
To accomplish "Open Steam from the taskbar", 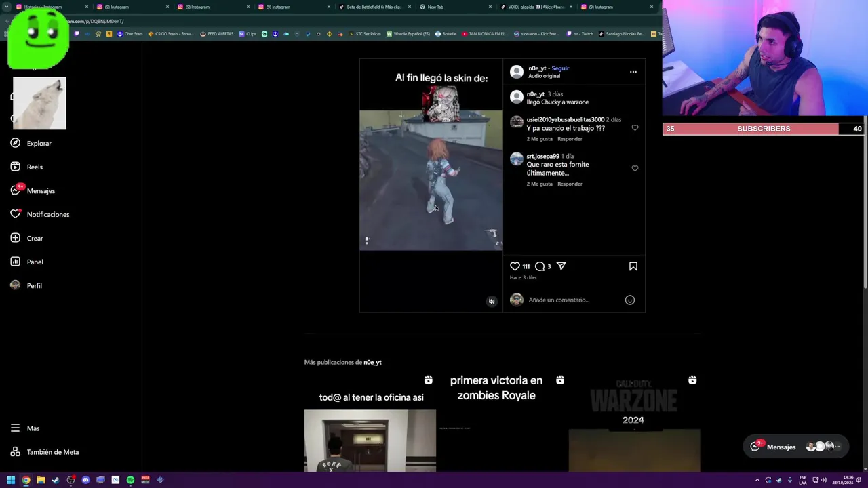I will point(56,480).
